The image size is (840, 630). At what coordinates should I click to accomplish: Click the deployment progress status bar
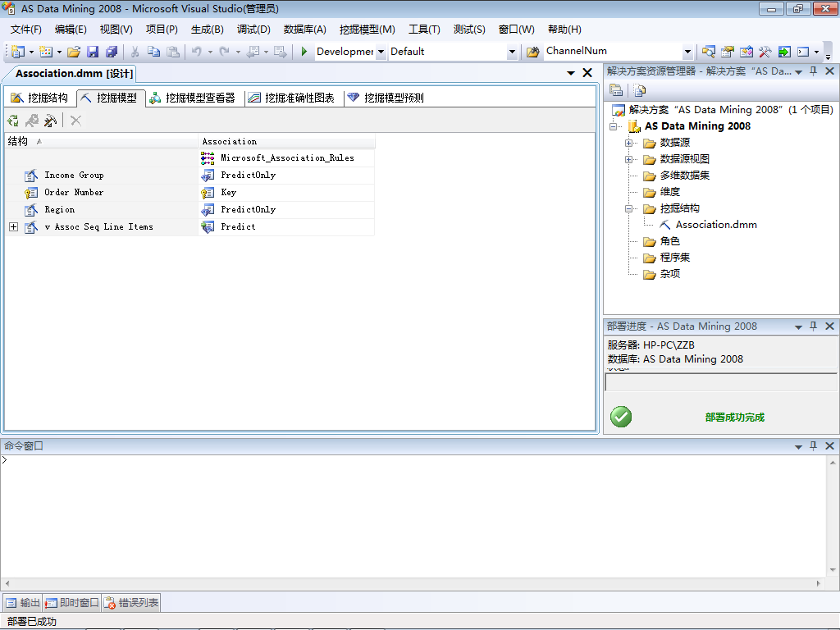[x=720, y=382]
